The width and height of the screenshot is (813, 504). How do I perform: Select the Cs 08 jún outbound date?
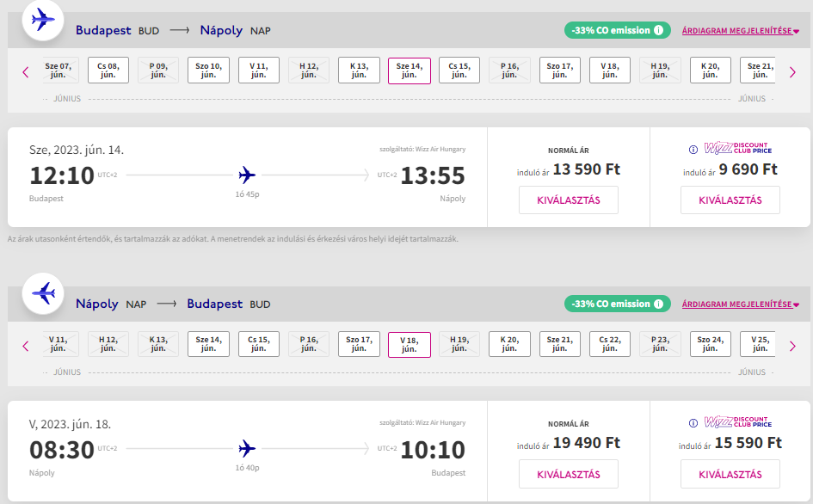108,70
